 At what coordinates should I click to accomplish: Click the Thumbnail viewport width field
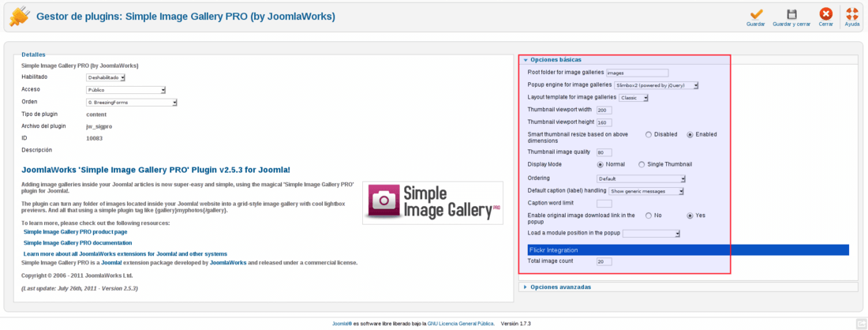[x=604, y=111]
